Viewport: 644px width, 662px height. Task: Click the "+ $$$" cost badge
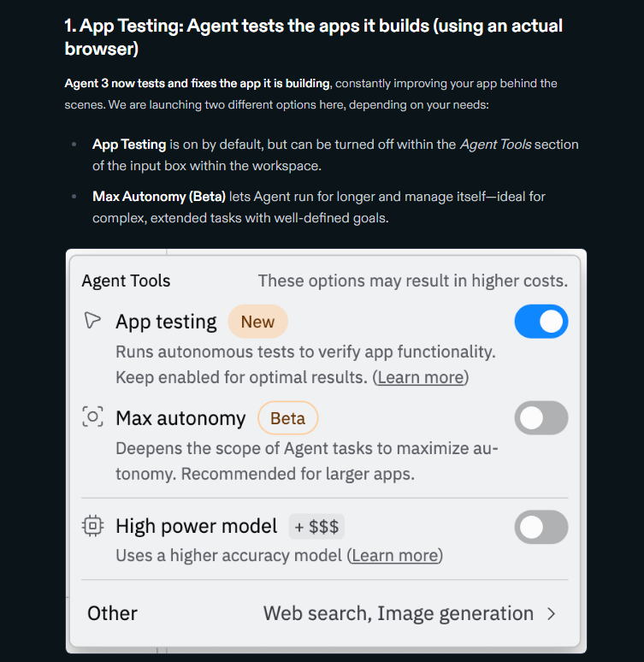coord(316,526)
